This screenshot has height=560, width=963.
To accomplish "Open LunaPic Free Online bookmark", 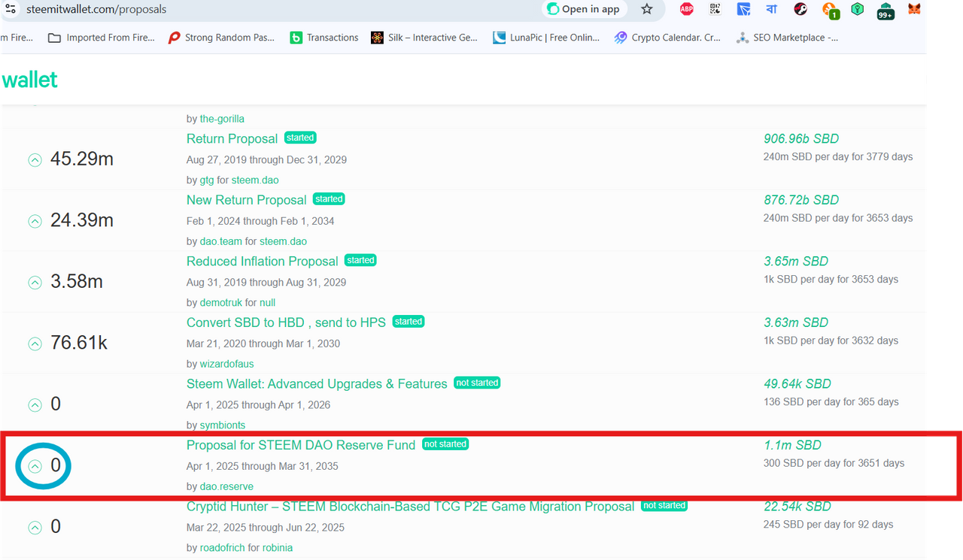I will [x=546, y=38].
